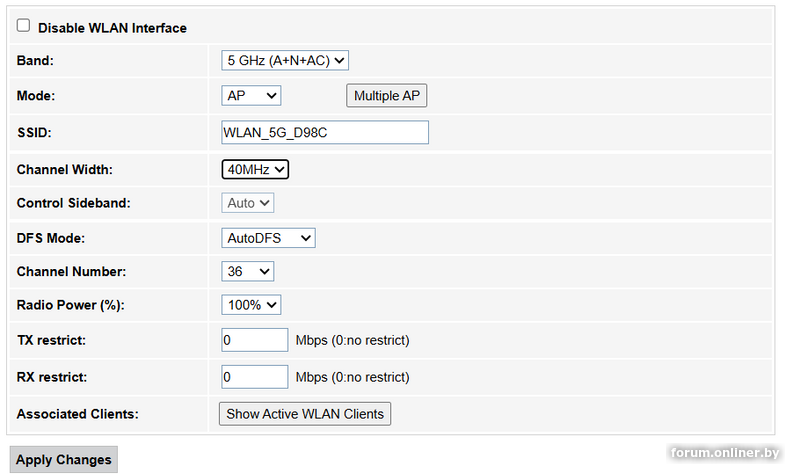
Task: Click the 'Disable WLAN Interface' label text
Action: click(112, 28)
